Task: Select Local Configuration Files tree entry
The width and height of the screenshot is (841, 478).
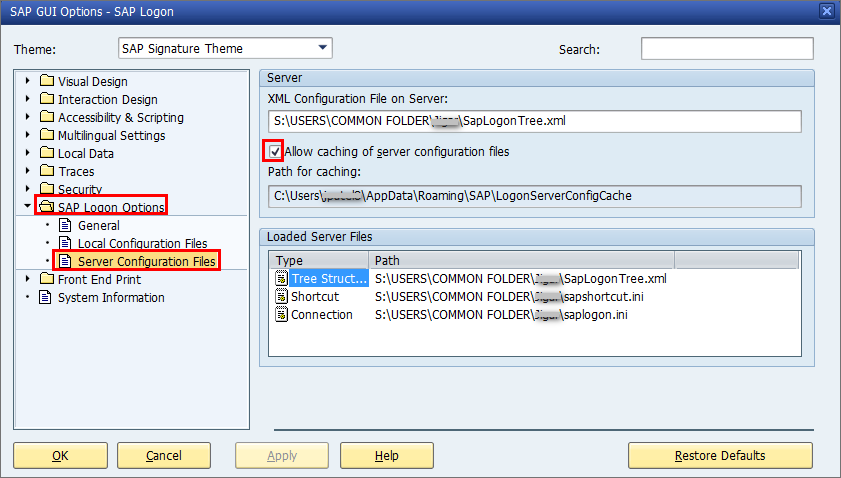Action: (143, 244)
